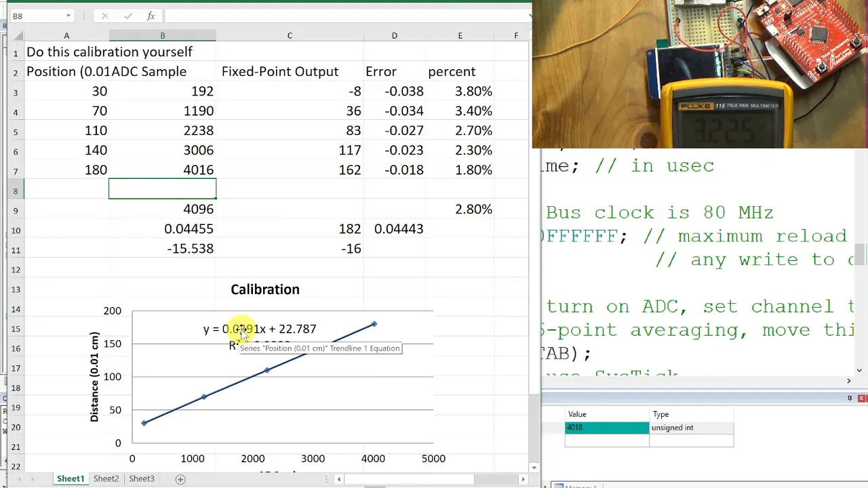Viewport: 868px width, 488px height.
Task: Select the cell showing 2.80%
Action: 460,209
